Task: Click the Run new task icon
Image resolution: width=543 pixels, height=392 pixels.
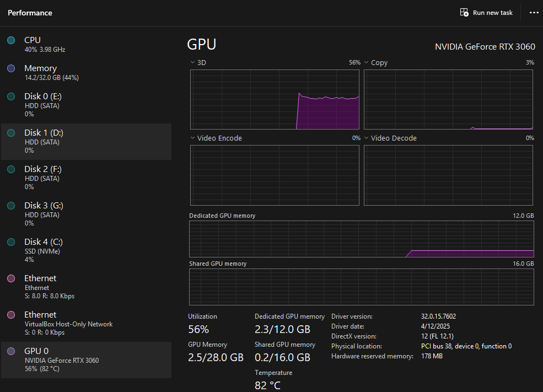Action: (464, 13)
